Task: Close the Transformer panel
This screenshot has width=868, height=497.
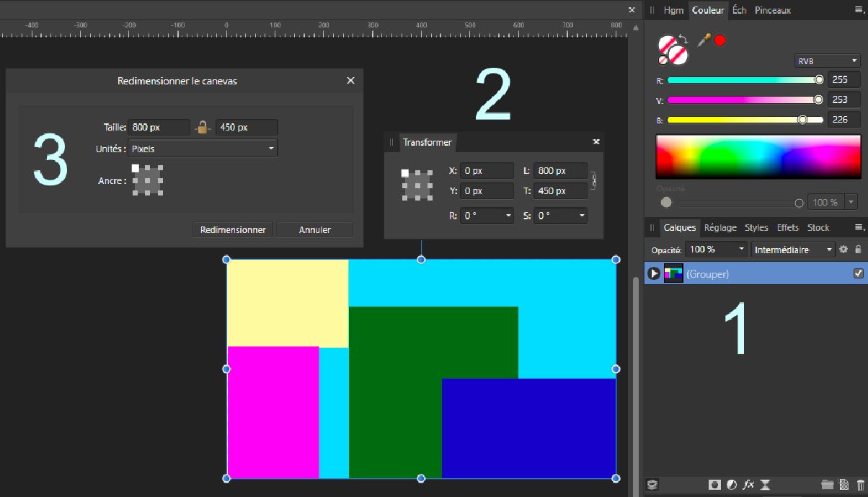Action: [x=596, y=142]
